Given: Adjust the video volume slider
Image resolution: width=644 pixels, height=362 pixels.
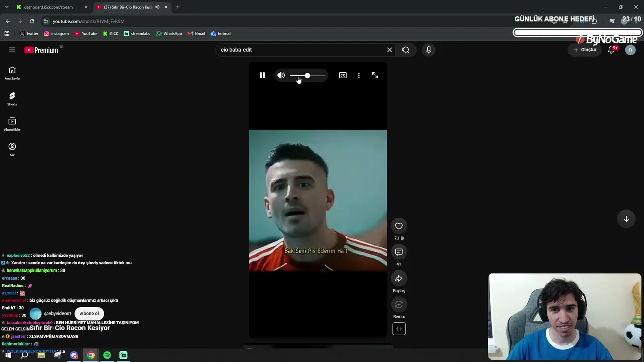Looking at the screenshot, I should pyautogui.click(x=307, y=75).
